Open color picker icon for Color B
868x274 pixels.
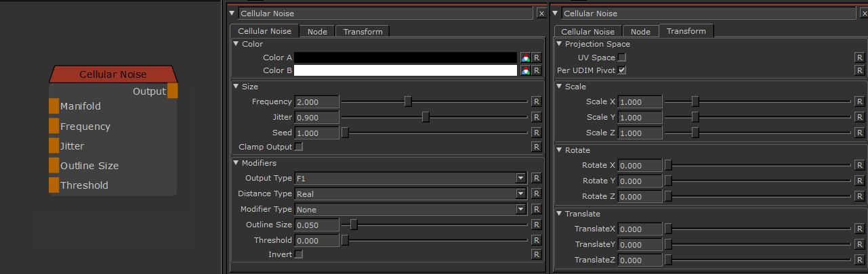pos(524,70)
